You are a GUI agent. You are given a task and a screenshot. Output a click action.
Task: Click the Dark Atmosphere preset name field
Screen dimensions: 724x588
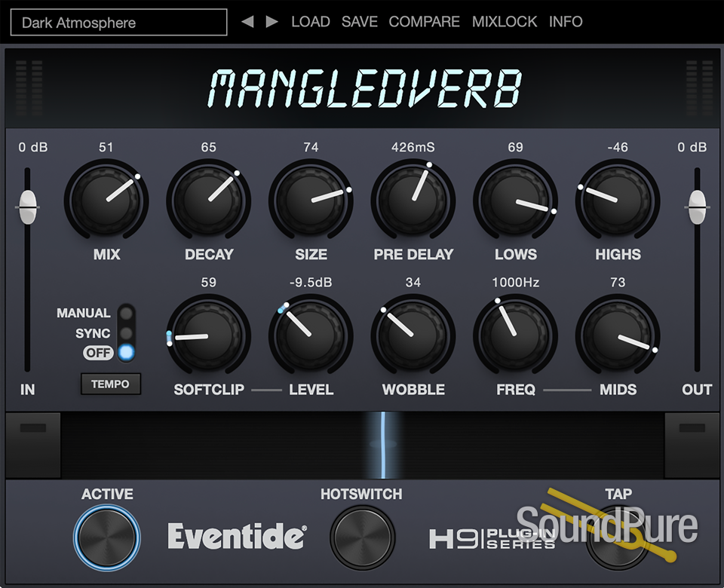click(118, 22)
